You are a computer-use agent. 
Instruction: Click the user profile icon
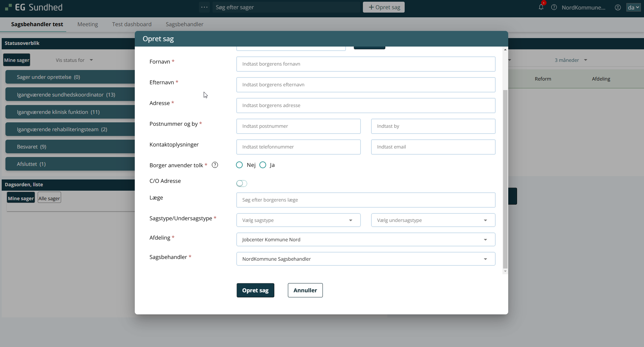coord(618,7)
